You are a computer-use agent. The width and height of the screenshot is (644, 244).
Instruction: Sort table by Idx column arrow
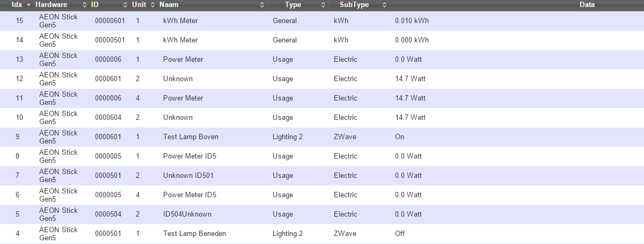[x=28, y=5]
